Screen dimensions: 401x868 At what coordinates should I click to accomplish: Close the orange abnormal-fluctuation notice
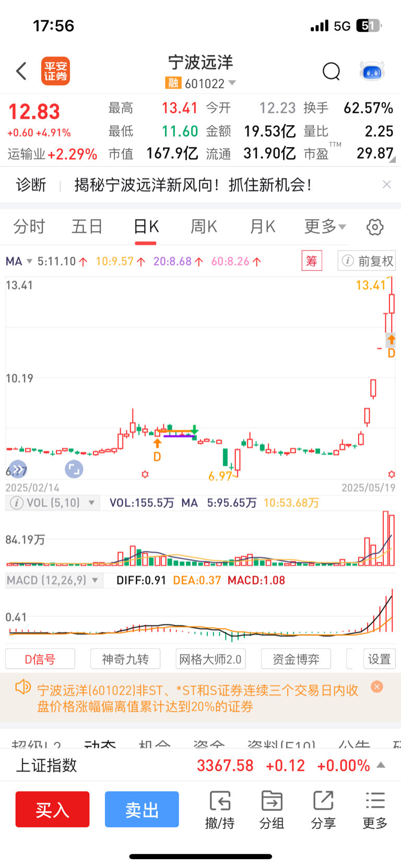pyautogui.click(x=377, y=687)
